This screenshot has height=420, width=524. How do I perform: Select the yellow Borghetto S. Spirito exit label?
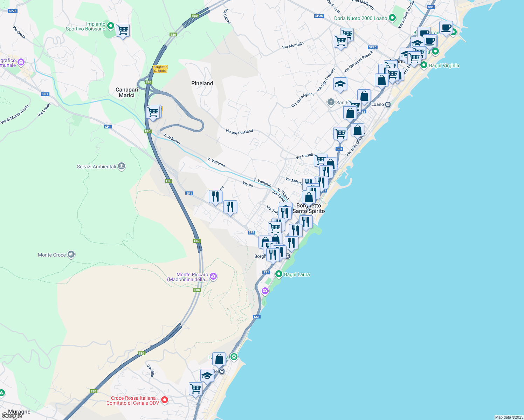click(x=160, y=69)
